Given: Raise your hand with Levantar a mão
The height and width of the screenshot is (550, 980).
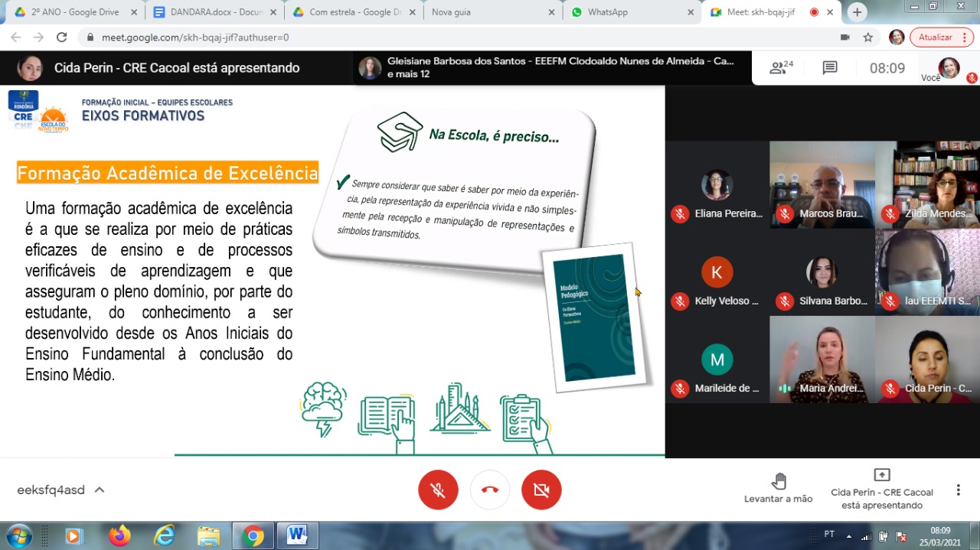Looking at the screenshot, I should point(779,488).
